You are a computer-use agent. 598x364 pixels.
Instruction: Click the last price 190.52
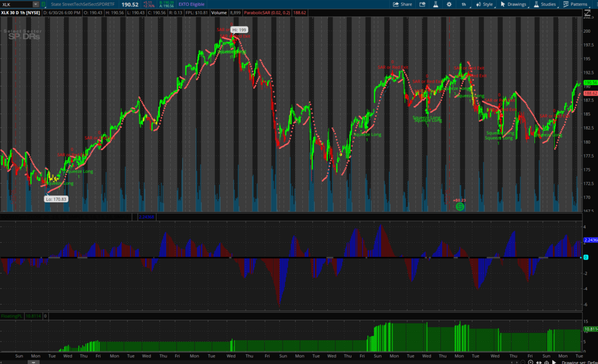tap(130, 5)
